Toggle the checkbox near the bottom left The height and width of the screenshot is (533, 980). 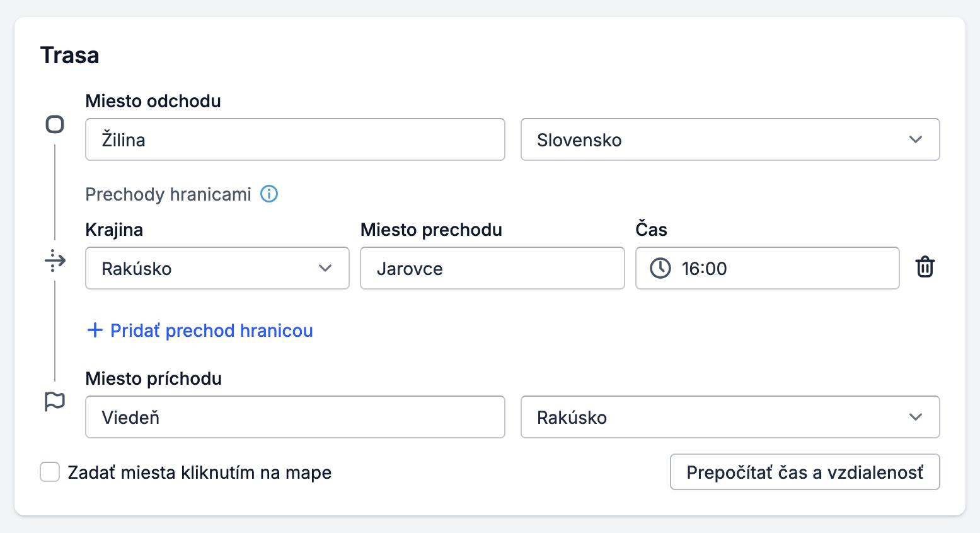tap(50, 472)
